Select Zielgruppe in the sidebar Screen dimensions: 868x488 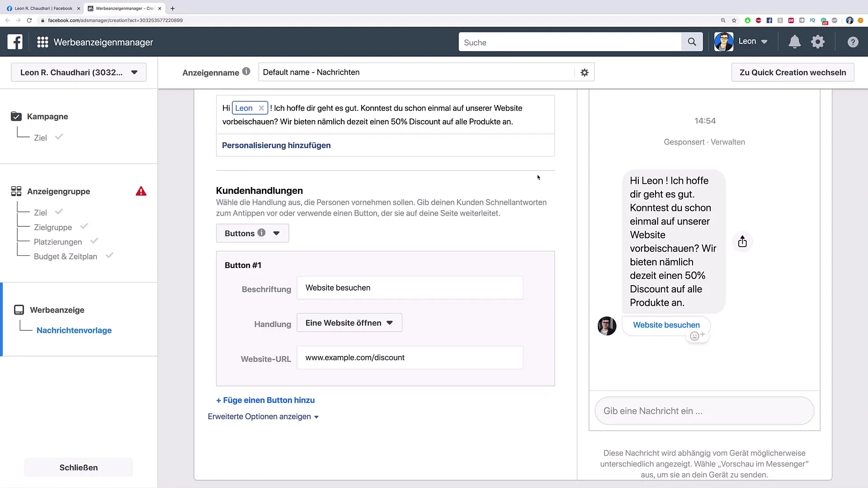pos(53,227)
